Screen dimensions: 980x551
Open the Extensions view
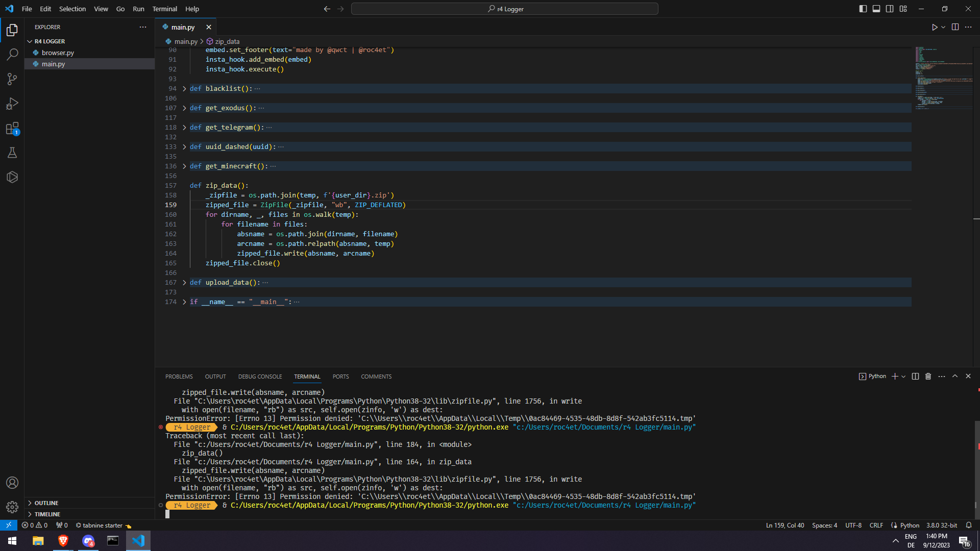12,129
